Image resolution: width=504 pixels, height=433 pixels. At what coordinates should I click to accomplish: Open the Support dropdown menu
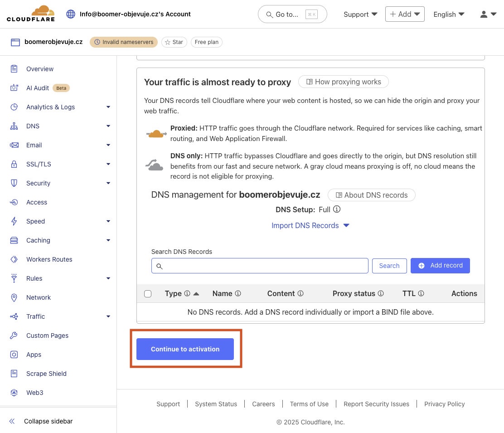(360, 14)
